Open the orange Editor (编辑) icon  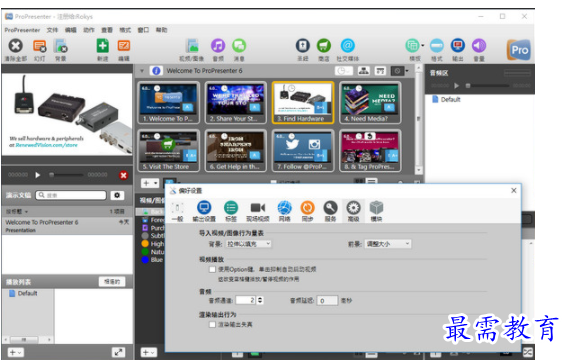124,46
